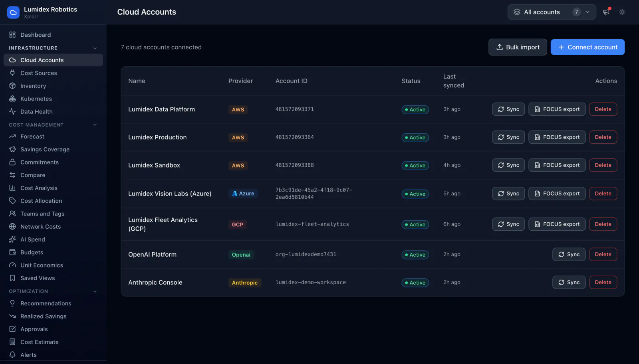
Task: Click account ID org-lumidexdemo7431
Action: pos(306,255)
